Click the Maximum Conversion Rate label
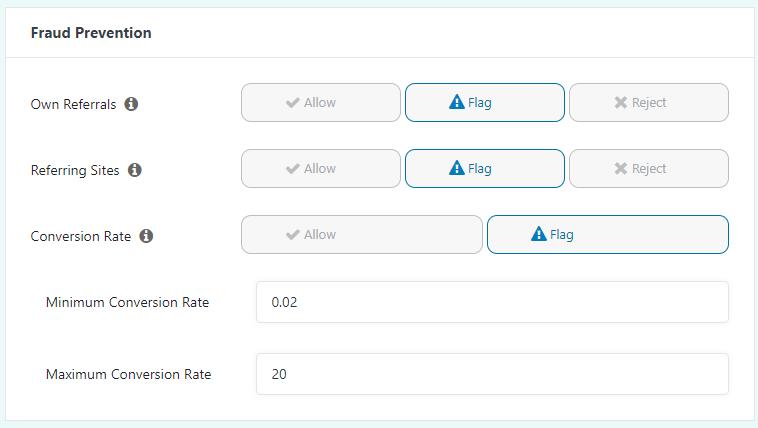Image resolution: width=758 pixels, height=428 pixels. (x=129, y=374)
